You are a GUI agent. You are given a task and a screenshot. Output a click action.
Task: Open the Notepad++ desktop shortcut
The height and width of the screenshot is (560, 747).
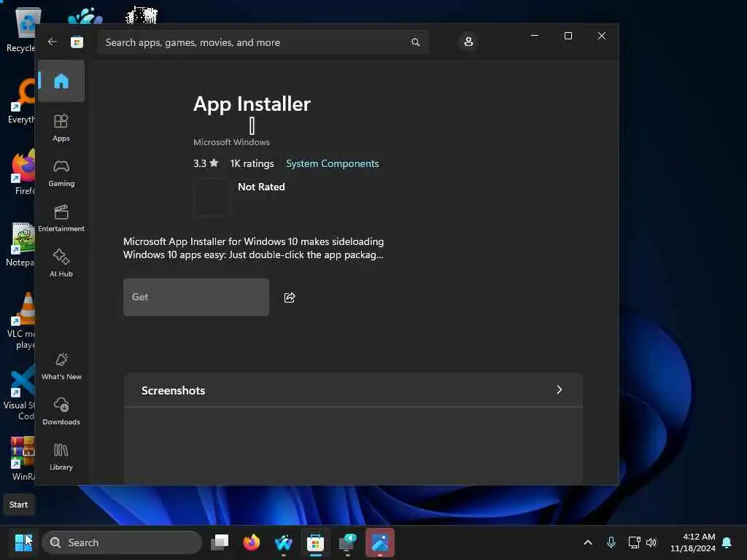click(x=21, y=244)
